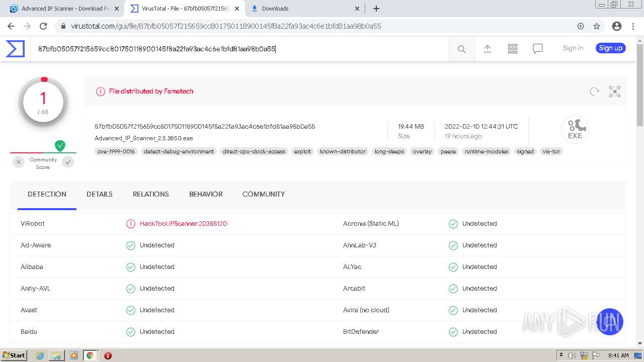Image resolution: width=644 pixels, height=362 pixels.
Task: Click the long-sleeps tag
Action: pos(389,151)
